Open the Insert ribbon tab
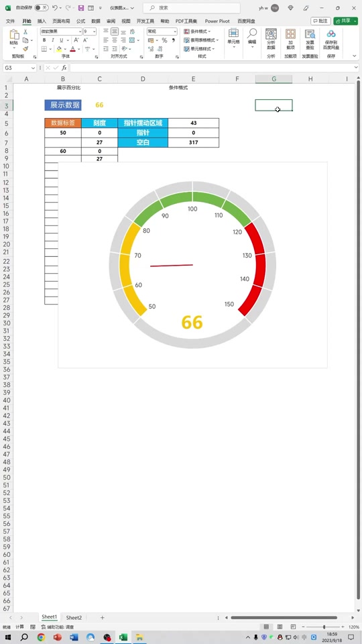362x644 pixels. (x=42, y=21)
